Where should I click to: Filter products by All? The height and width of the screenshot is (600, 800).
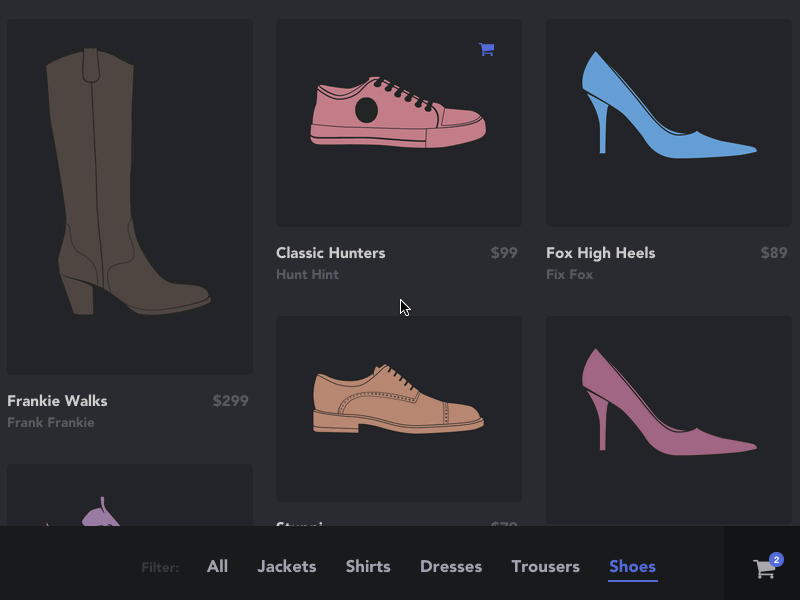click(x=217, y=566)
